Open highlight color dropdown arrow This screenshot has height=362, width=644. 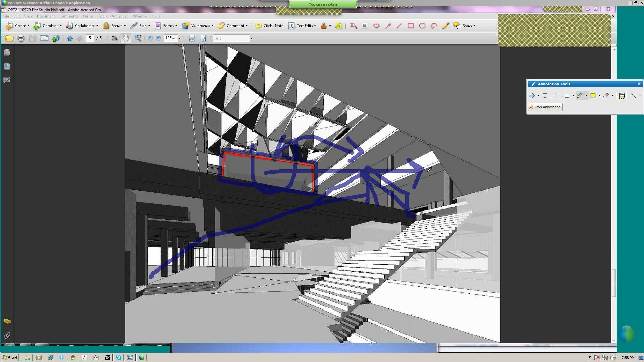pos(599,96)
